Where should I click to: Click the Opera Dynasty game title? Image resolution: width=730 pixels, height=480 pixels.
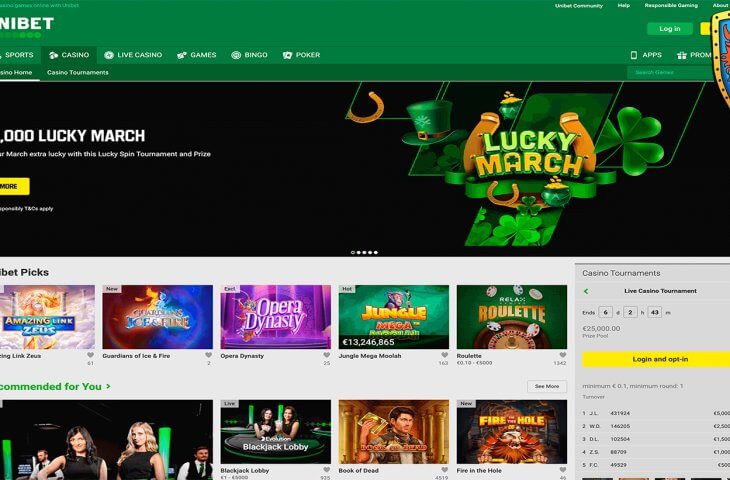[x=242, y=356]
